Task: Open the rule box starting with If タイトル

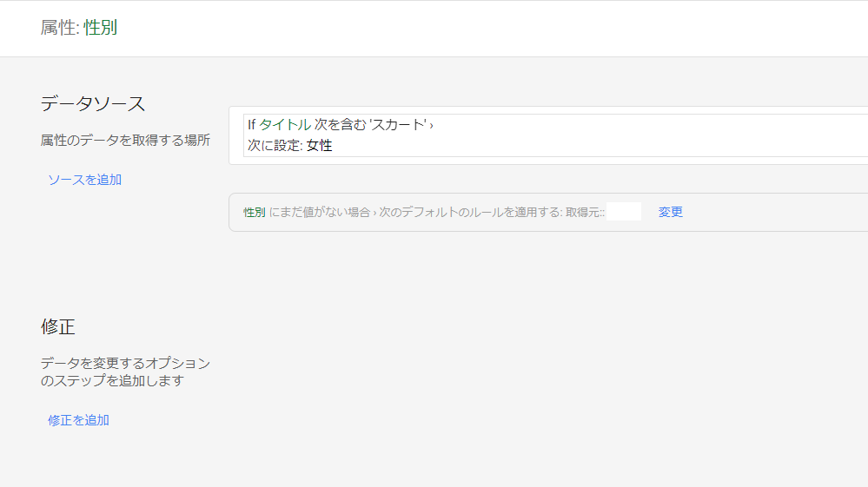Action: tap(555, 135)
